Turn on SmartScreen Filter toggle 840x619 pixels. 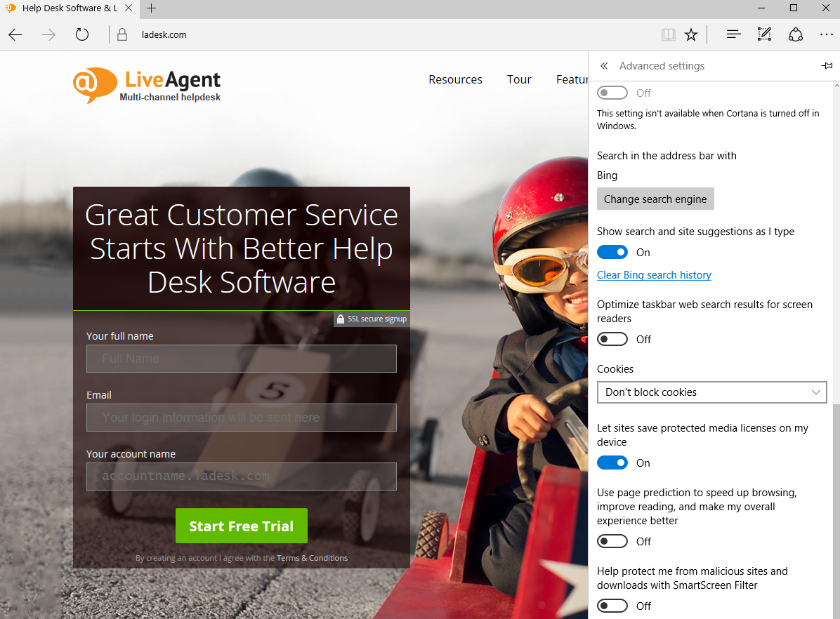tap(612, 606)
